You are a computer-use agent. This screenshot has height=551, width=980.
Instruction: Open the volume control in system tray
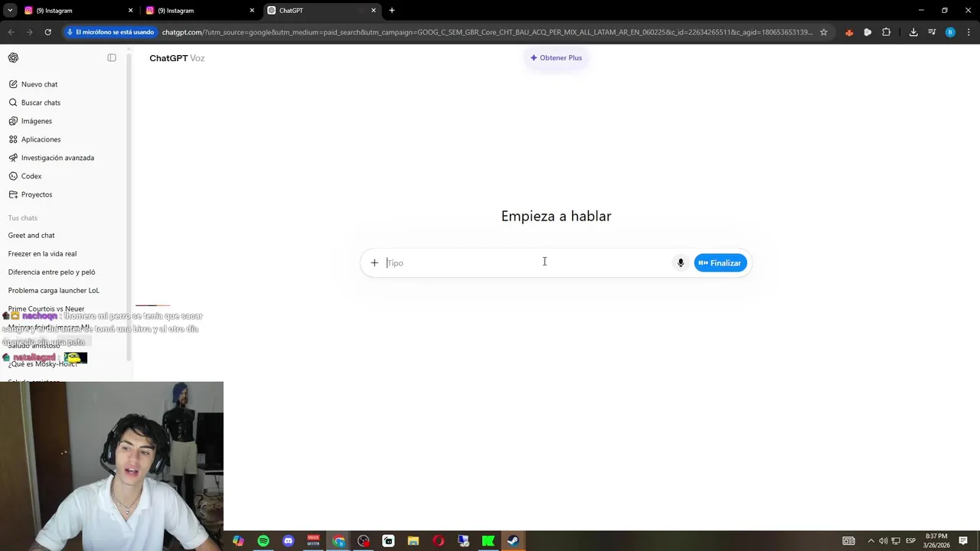[884, 541]
